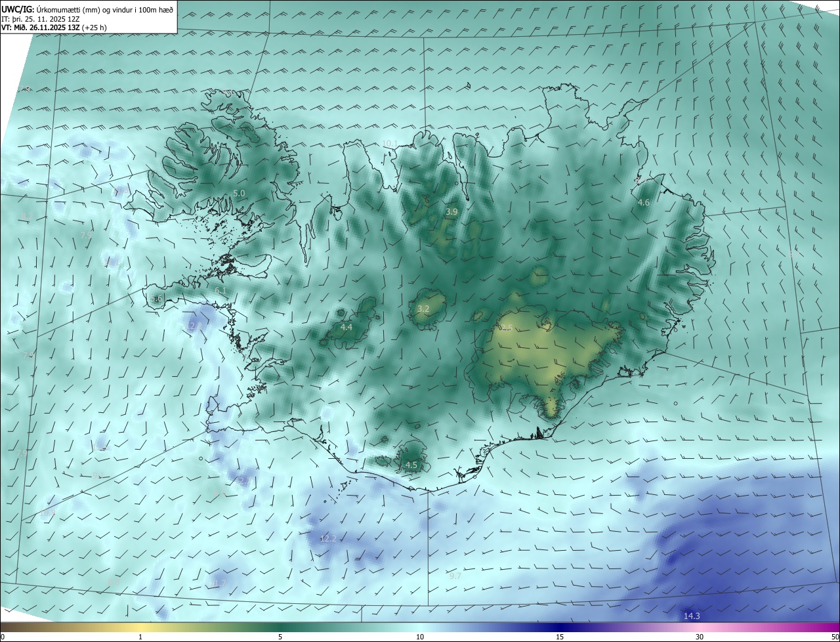Image resolution: width=840 pixels, height=642 pixels.
Task: Click the 6.1 value on the western peninsula
Action: pos(220,290)
